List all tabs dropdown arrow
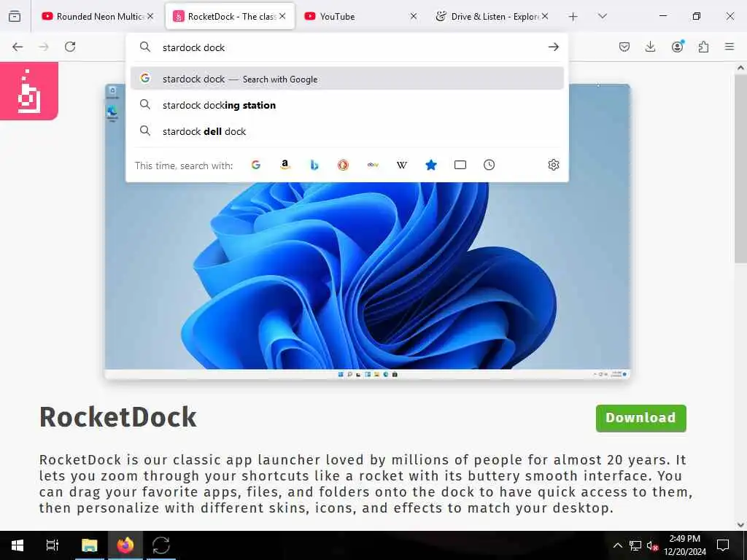This screenshot has width=747, height=560. point(602,16)
